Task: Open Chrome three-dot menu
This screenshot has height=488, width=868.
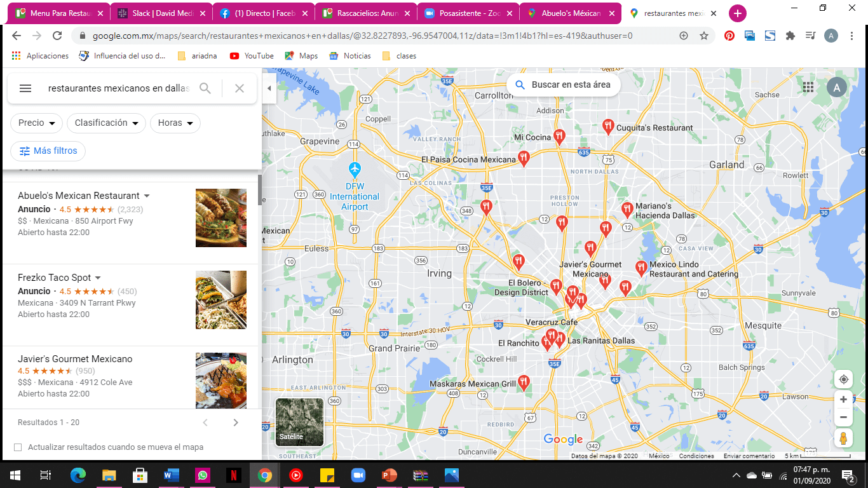Action: click(x=853, y=36)
